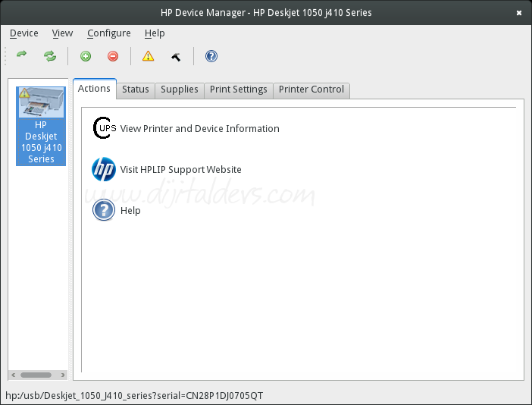Click the device list scrollbar right arrow
Image resolution: width=532 pixels, height=405 pixels.
pyautogui.click(x=63, y=375)
